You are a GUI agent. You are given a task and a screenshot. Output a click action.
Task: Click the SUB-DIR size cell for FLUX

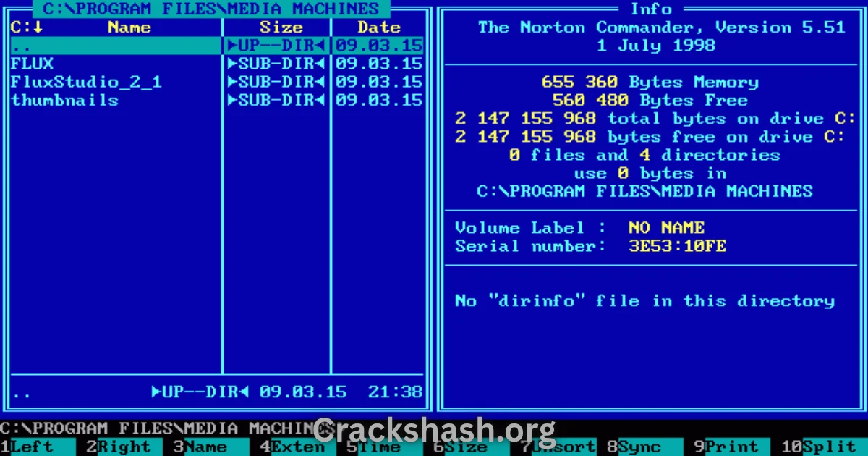276,64
